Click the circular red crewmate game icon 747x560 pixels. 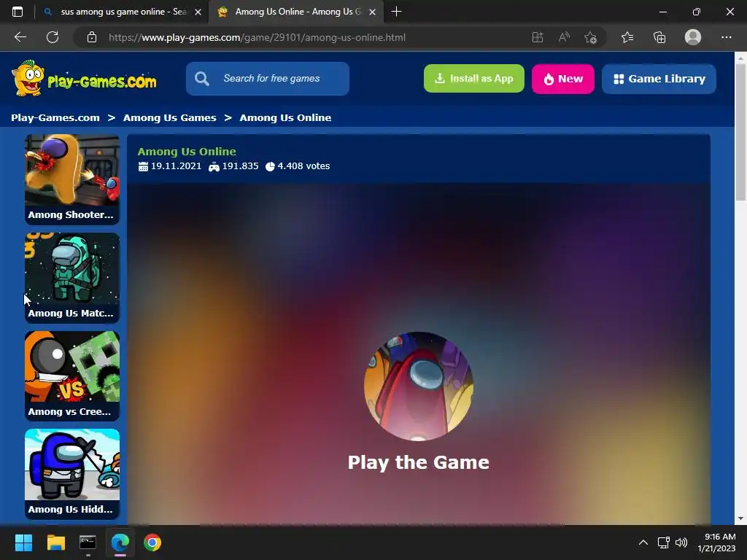(418, 386)
